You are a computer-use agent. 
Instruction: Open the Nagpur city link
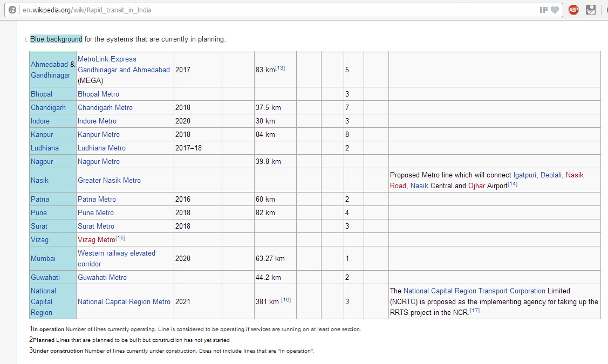42,162
